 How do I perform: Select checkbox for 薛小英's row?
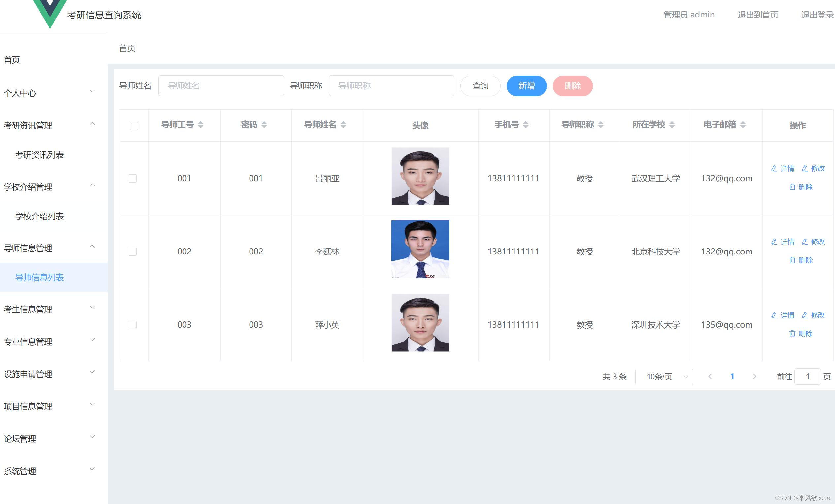(x=132, y=325)
